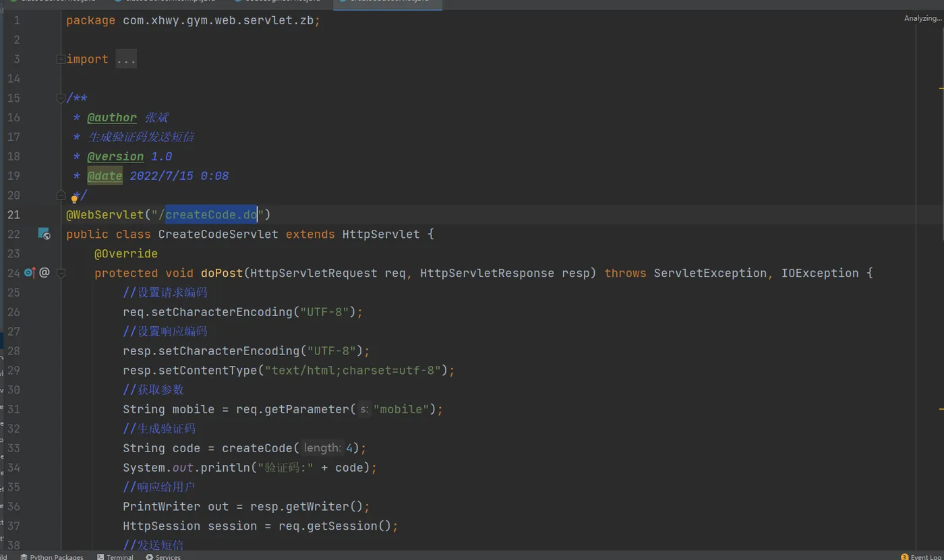Click line number 24 in the gutter
944x560 pixels.
click(13, 274)
